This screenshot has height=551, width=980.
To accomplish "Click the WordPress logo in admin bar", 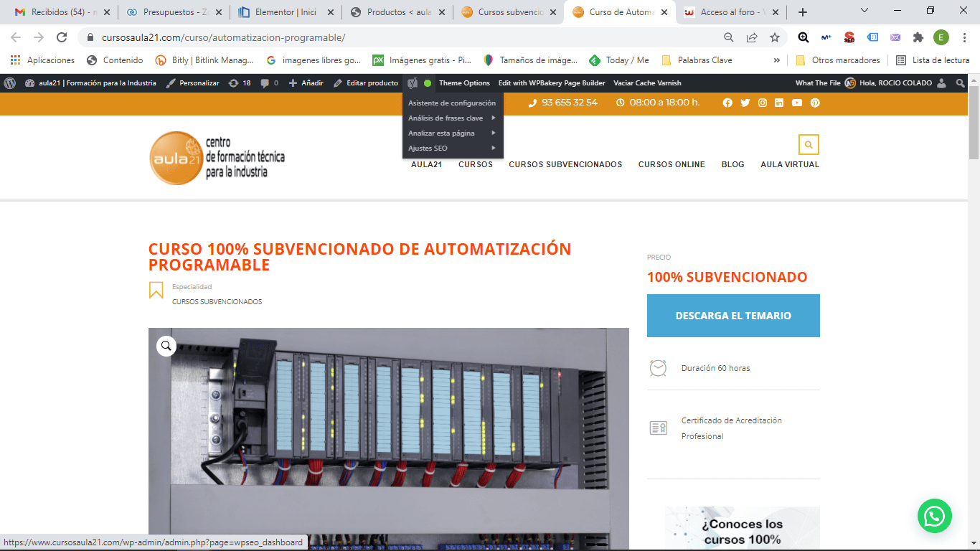I will 9,83.
